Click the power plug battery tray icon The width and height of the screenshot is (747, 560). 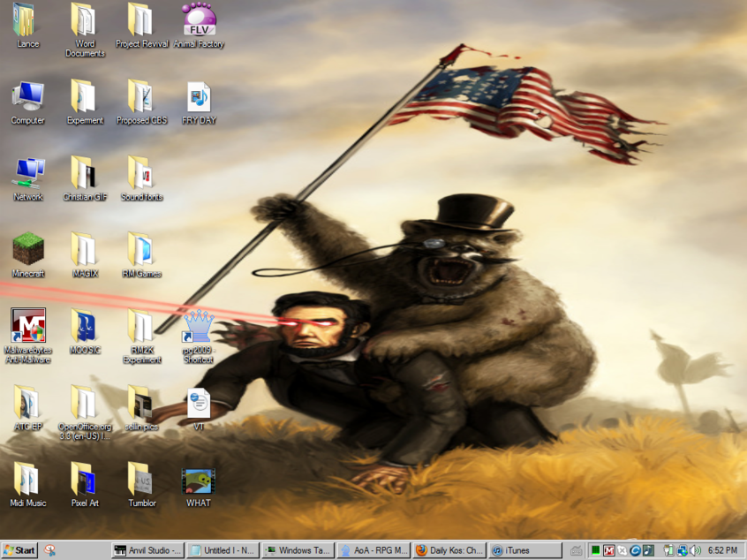(668, 550)
